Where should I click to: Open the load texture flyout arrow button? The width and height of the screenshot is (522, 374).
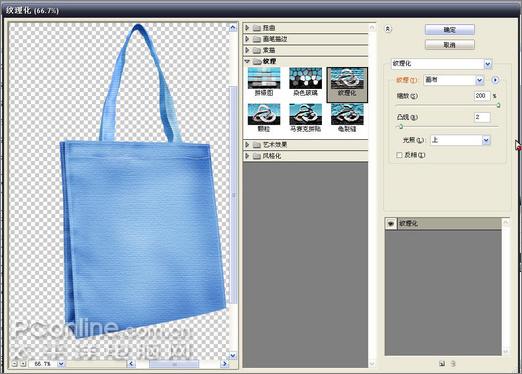(495, 80)
